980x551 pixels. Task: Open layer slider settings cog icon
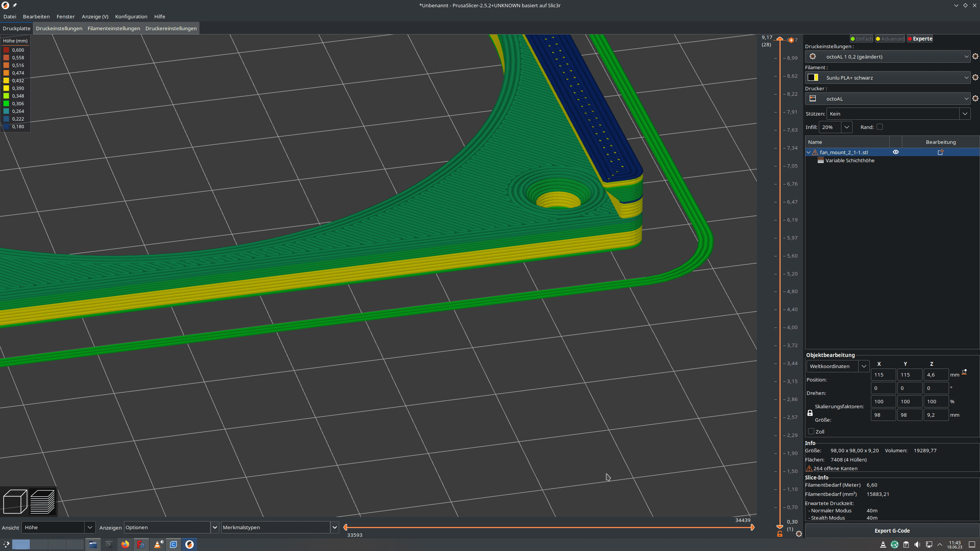799,534
